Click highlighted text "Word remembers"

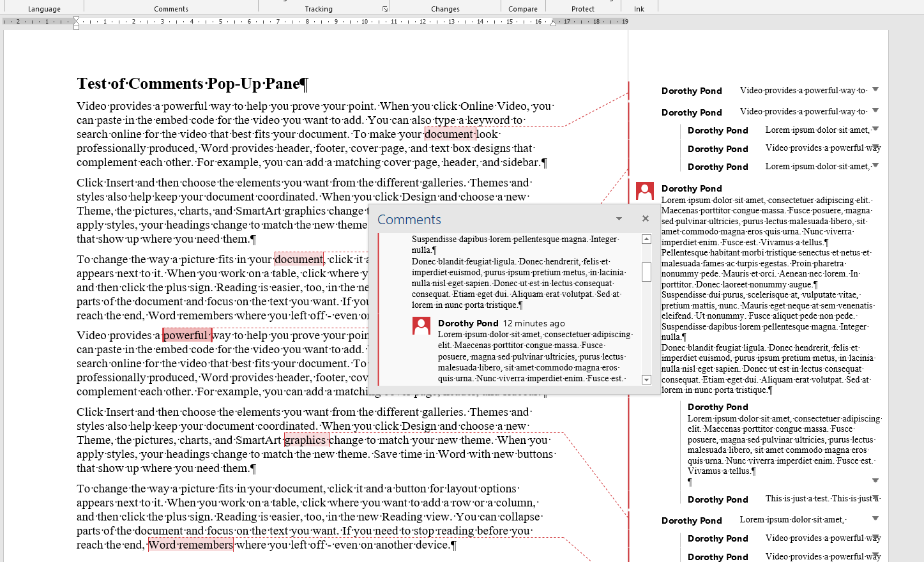(190, 545)
